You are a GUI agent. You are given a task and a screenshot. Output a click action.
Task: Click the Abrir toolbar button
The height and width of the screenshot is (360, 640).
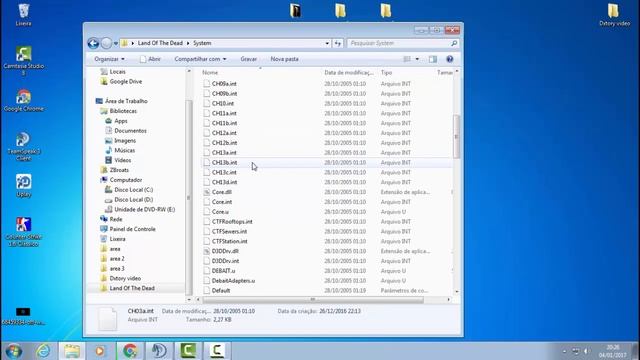click(150, 59)
